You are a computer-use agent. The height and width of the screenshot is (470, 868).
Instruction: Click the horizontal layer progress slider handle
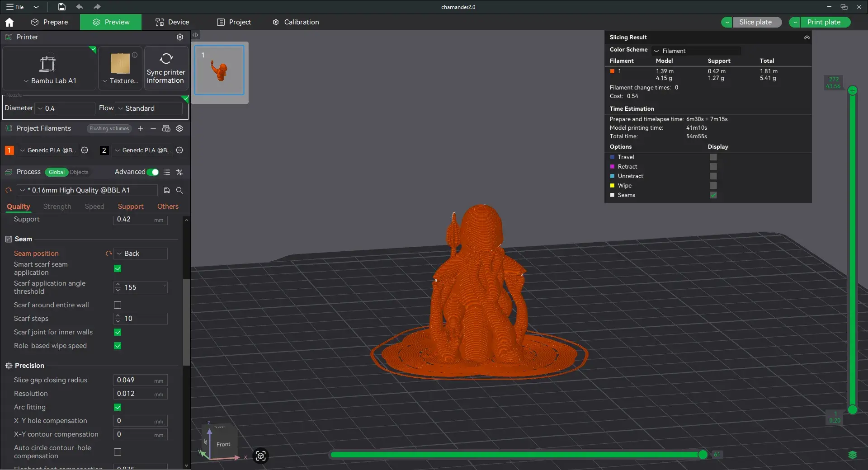point(703,455)
